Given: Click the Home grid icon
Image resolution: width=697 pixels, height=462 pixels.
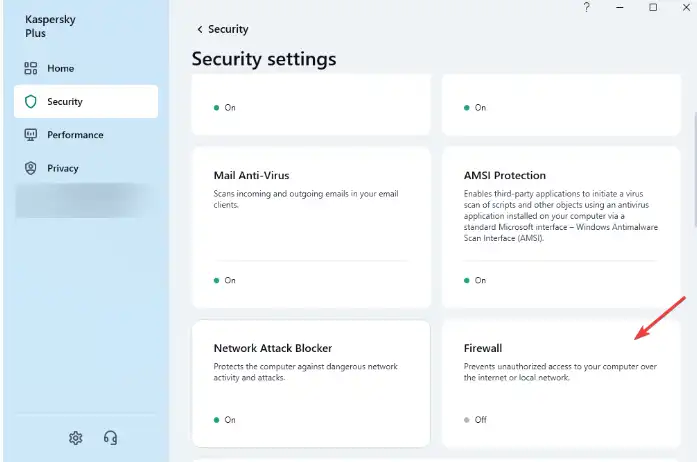Looking at the screenshot, I should (31, 68).
